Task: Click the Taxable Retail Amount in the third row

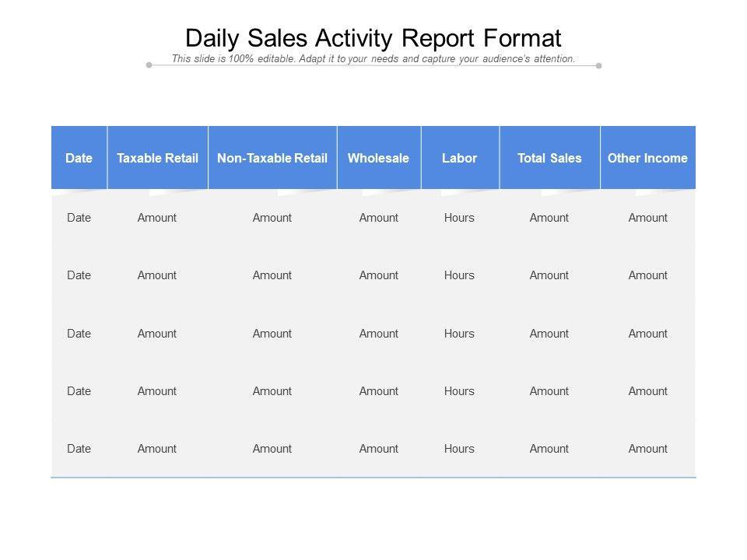Action: 157,334
